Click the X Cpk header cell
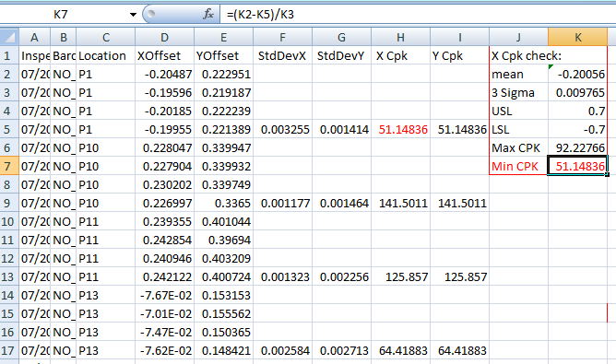The image size is (616, 364). coord(400,56)
